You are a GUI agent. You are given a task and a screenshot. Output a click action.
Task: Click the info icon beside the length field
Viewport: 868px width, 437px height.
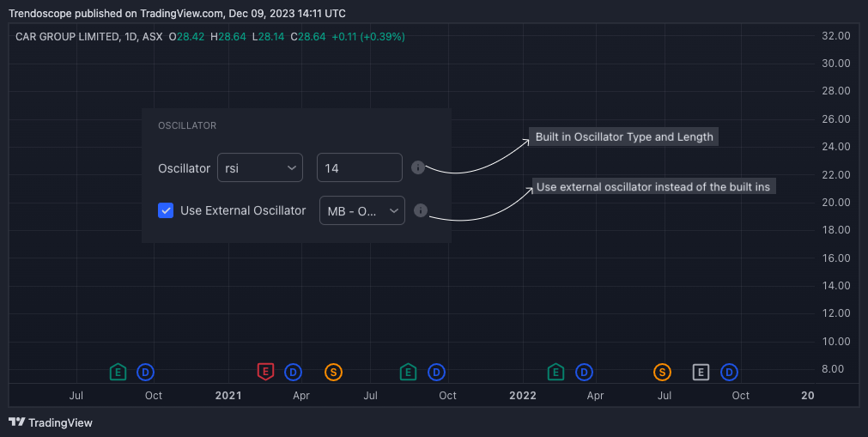click(x=418, y=167)
